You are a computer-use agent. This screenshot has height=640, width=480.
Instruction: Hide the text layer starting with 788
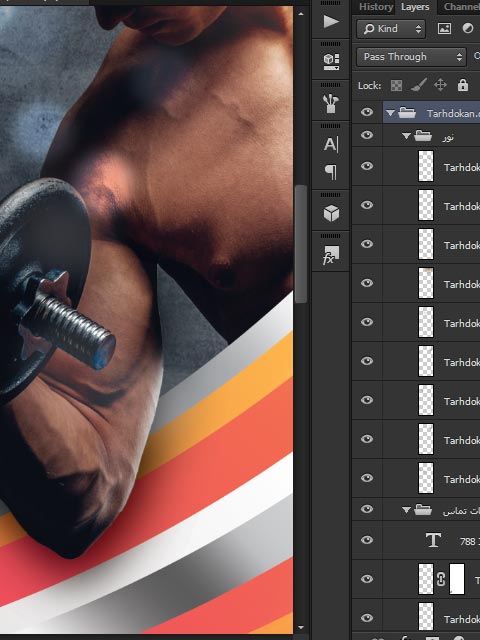pyautogui.click(x=367, y=540)
